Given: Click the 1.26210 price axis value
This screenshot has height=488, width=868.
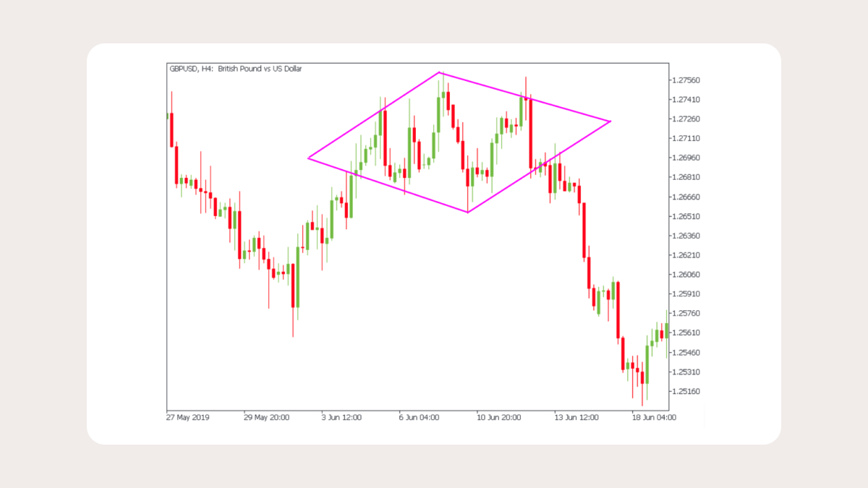Looking at the screenshot, I should pos(686,255).
